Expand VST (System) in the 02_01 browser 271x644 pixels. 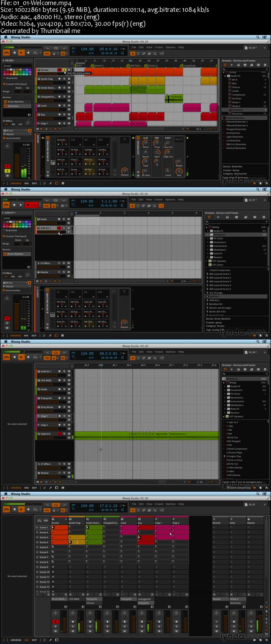coord(206,261)
